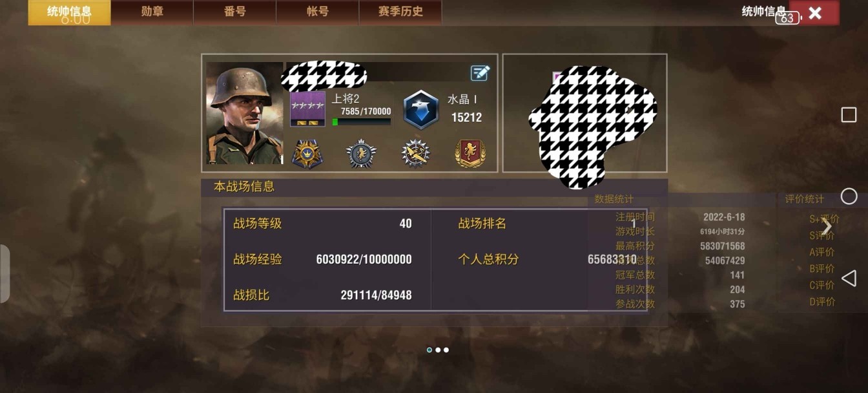This screenshot has width=868, height=393.
Task: Switch to the 番号 tab
Action: click(x=235, y=12)
